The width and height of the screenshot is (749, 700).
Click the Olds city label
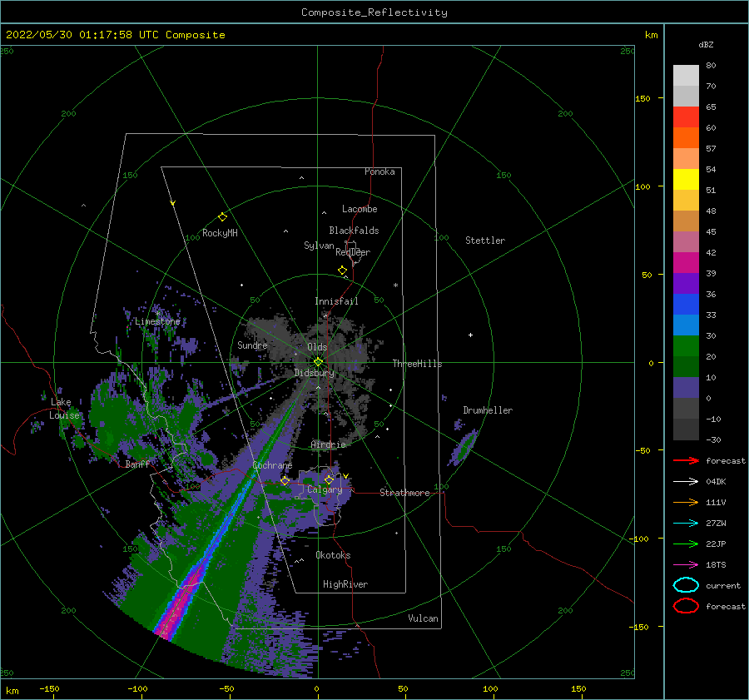[x=317, y=347]
